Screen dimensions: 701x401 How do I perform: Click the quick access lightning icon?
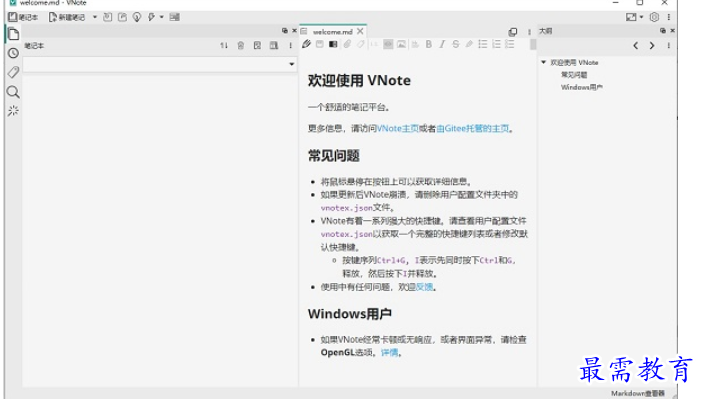pyautogui.click(x=152, y=17)
